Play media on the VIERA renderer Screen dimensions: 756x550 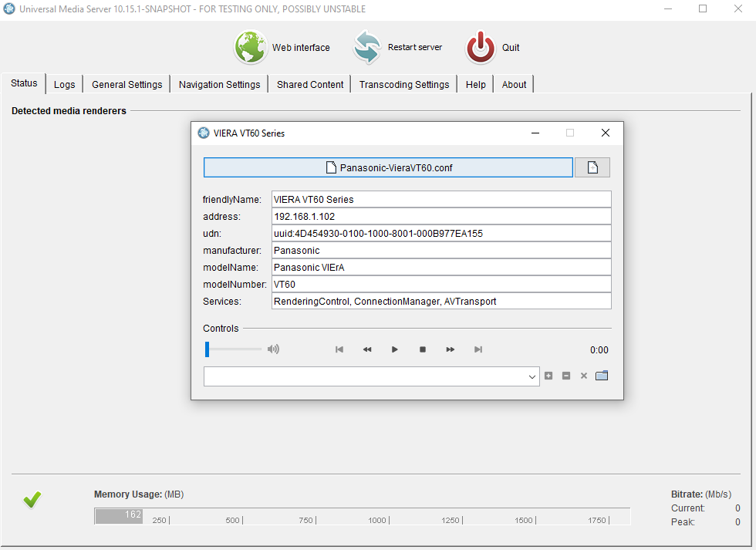(x=394, y=349)
